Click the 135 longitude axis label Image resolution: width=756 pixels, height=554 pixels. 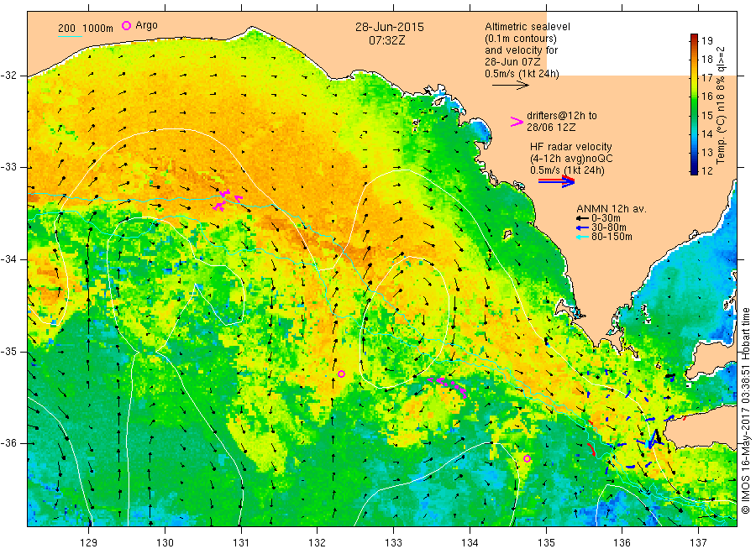546,542
